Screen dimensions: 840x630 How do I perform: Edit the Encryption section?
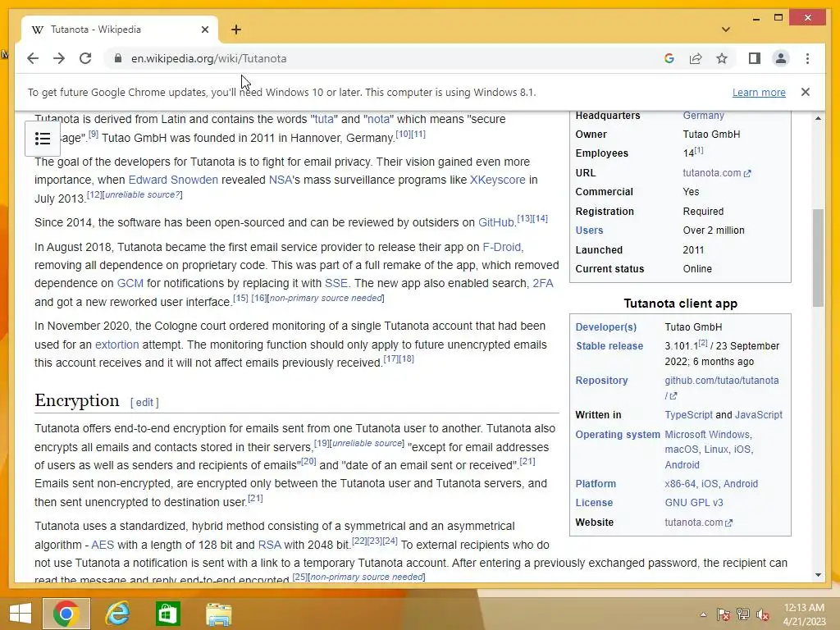click(x=144, y=402)
